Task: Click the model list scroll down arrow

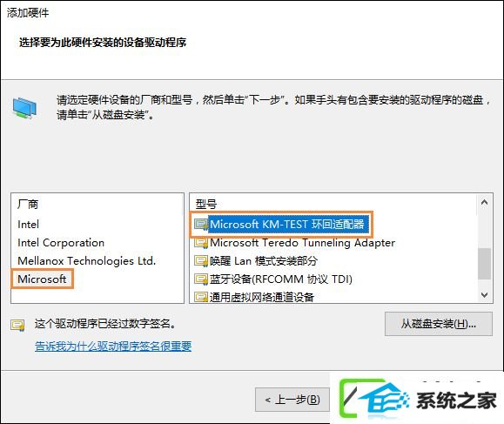Action: (484, 295)
